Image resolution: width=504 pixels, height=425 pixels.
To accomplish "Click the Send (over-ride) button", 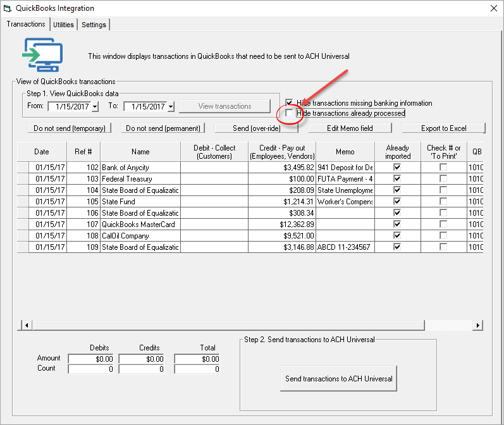I will [x=257, y=128].
